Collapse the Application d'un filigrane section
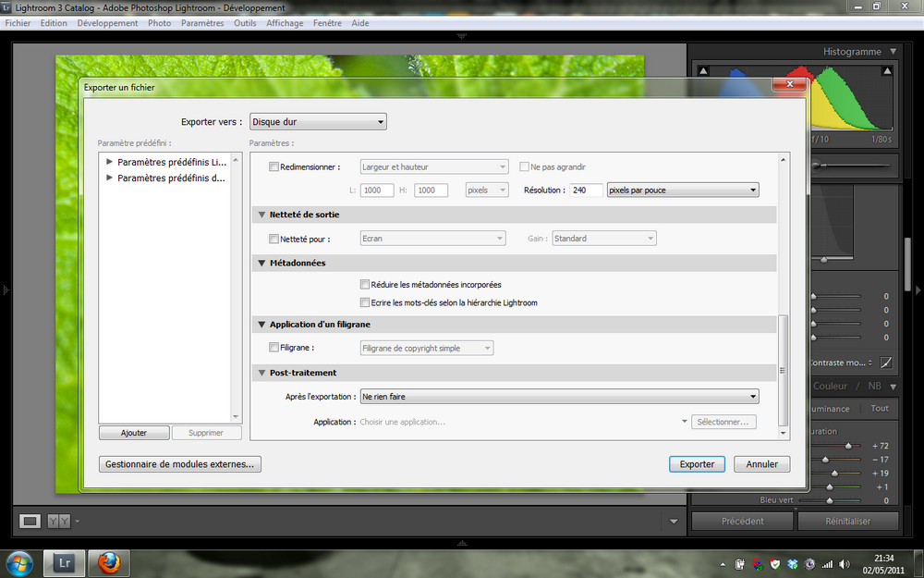 (262, 325)
